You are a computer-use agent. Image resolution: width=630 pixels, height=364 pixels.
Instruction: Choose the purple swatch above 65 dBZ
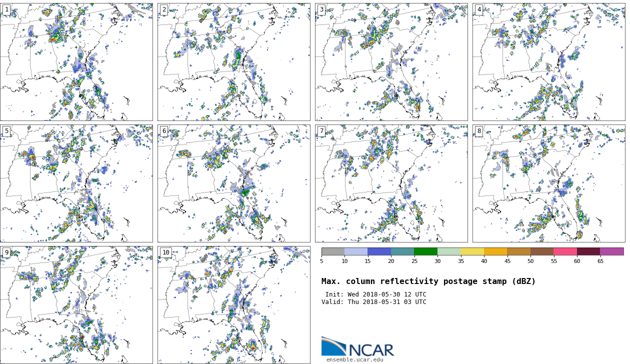pos(611,251)
